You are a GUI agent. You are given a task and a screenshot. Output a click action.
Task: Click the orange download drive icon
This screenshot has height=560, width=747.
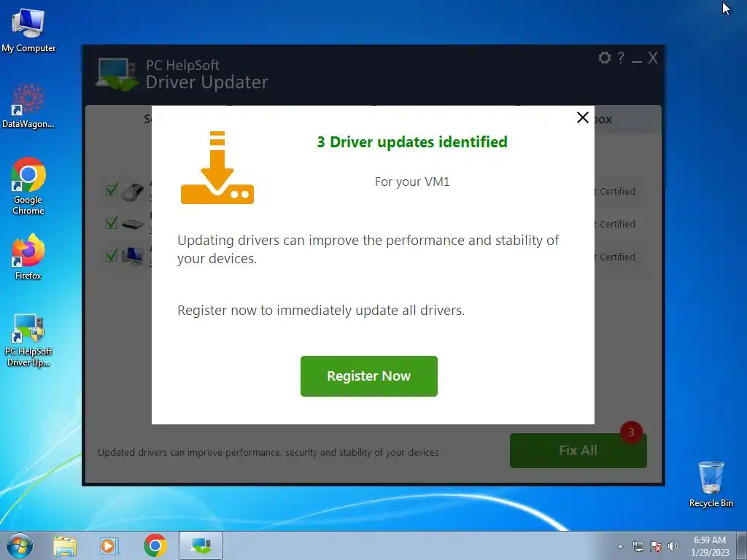(217, 168)
